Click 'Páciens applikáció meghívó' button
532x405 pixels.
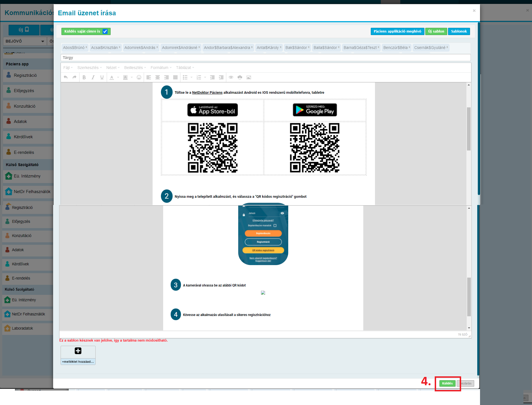[x=397, y=31]
